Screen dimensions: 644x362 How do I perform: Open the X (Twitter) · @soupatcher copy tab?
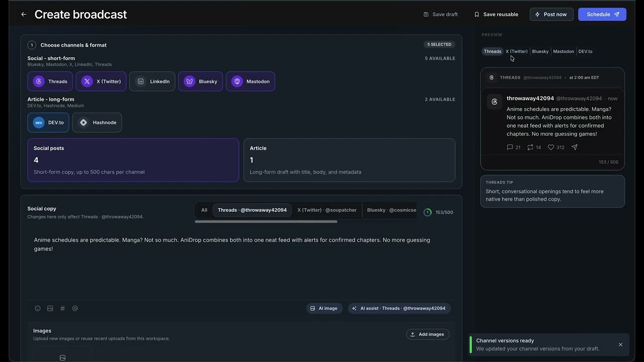click(327, 210)
